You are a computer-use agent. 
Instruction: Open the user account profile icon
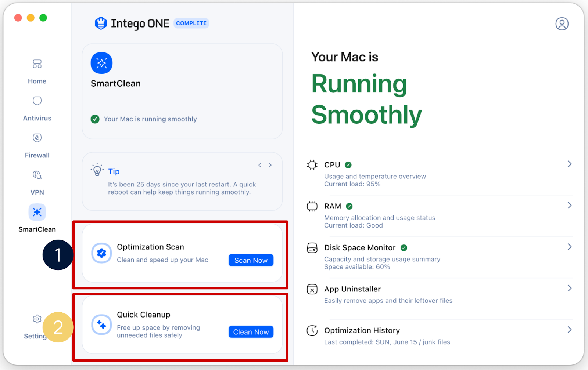point(562,24)
